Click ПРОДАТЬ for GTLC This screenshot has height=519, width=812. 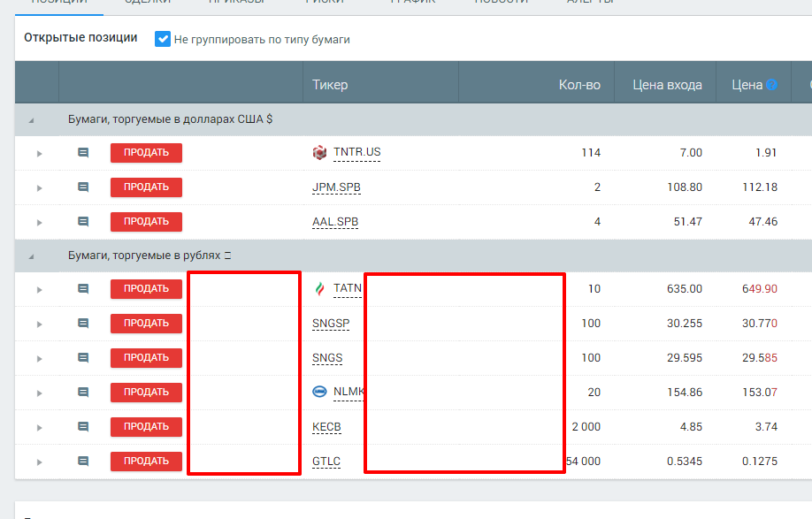coord(146,461)
